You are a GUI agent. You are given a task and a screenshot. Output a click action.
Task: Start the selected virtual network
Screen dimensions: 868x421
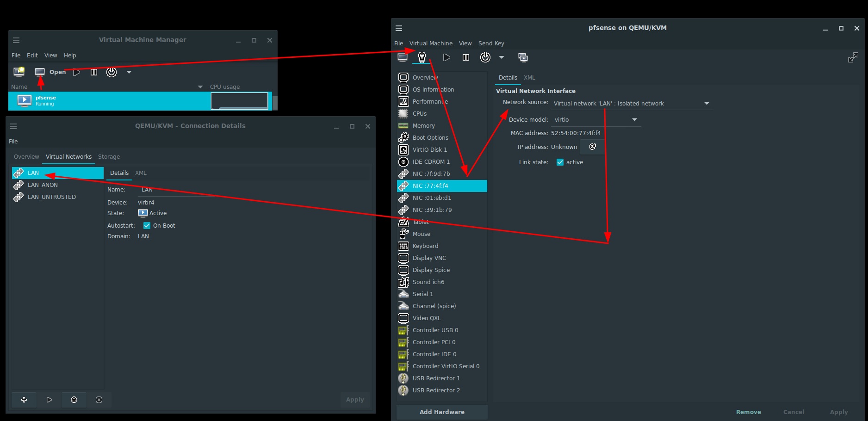[49, 400]
